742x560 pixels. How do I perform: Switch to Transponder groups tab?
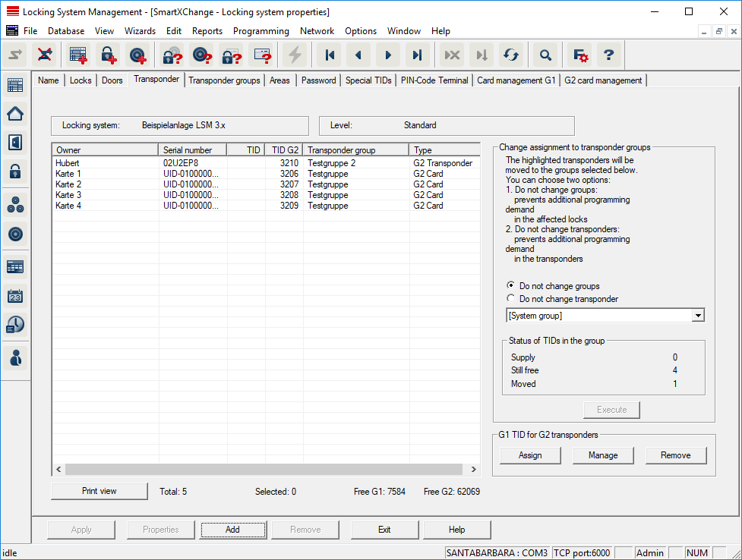(224, 80)
